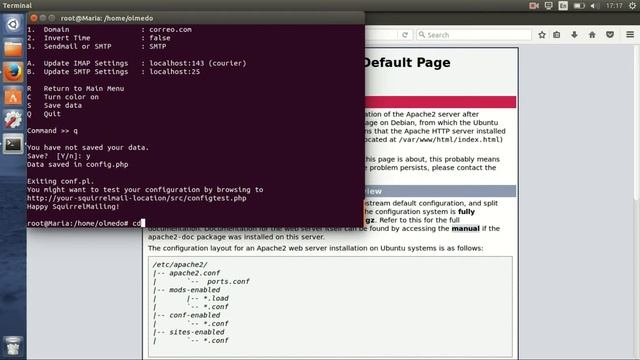Click the 'Exiting conf.pl.' line
The height and width of the screenshot is (360, 640).
[x=60, y=182]
